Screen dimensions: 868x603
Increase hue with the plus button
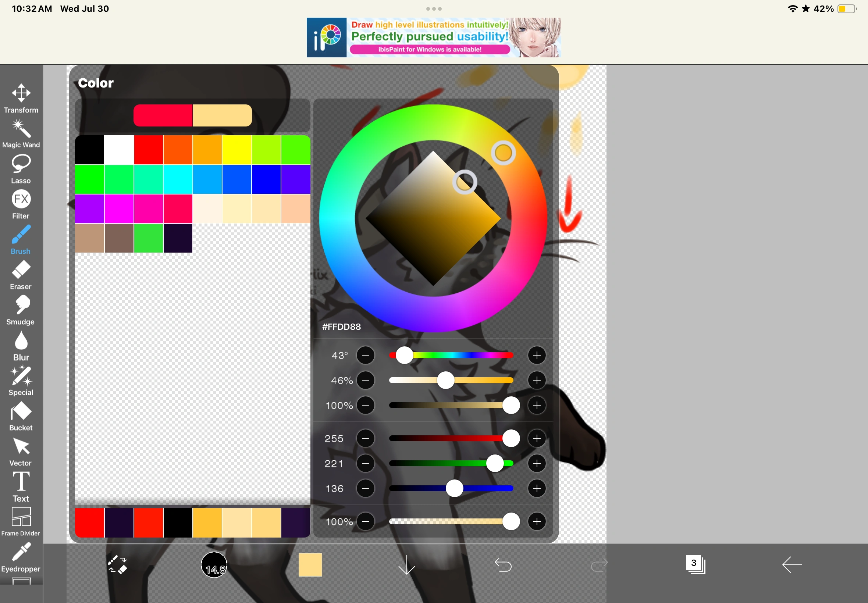pyautogui.click(x=537, y=355)
